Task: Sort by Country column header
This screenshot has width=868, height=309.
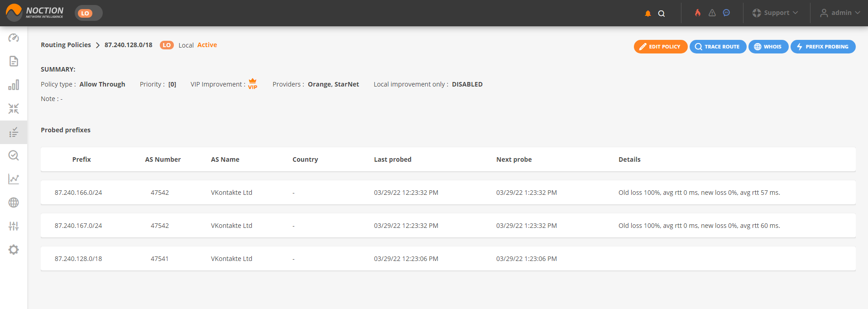Action: (305, 159)
